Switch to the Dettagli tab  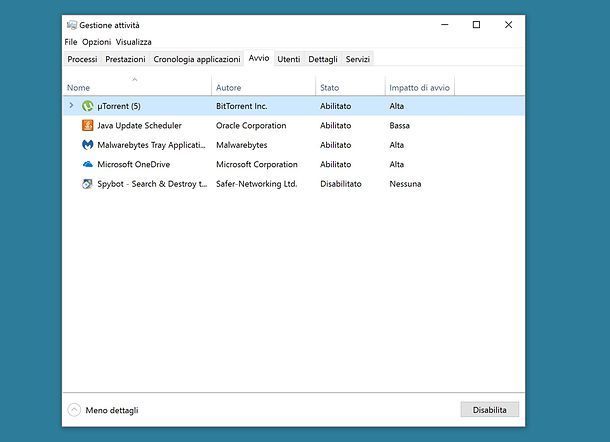pos(323,59)
